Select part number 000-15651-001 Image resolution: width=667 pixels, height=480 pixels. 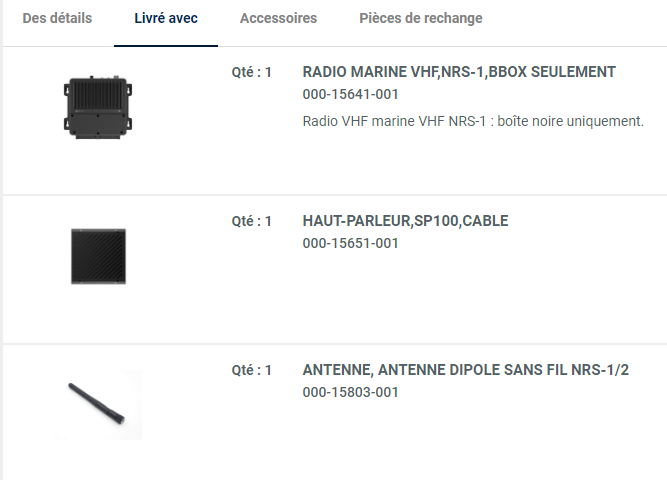pyautogui.click(x=350, y=243)
